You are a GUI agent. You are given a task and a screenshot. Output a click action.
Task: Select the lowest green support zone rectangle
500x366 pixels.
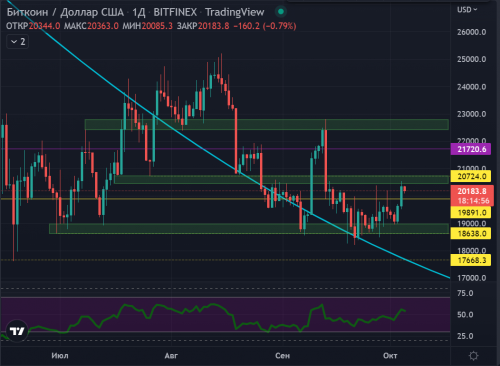[249, 228]
